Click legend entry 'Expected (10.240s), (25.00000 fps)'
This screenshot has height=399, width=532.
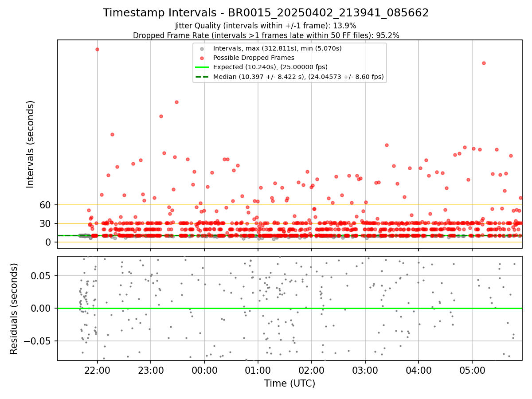[x=270, y=67]
